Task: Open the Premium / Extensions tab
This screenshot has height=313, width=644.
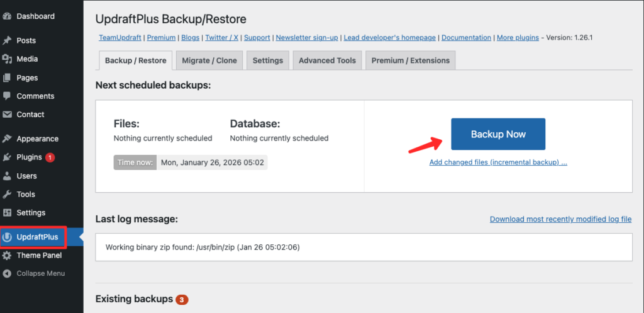Action: [x=410, y=60]
